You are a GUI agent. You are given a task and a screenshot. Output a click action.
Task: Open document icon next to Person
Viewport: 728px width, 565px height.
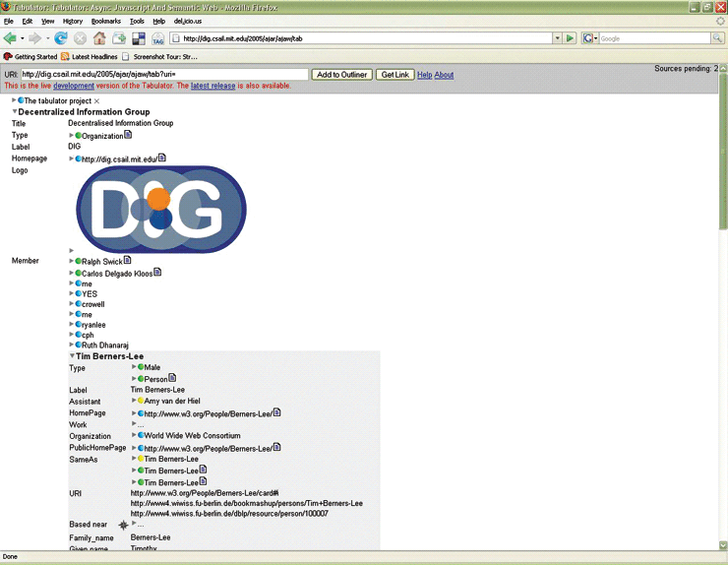[x=172, y=378]
